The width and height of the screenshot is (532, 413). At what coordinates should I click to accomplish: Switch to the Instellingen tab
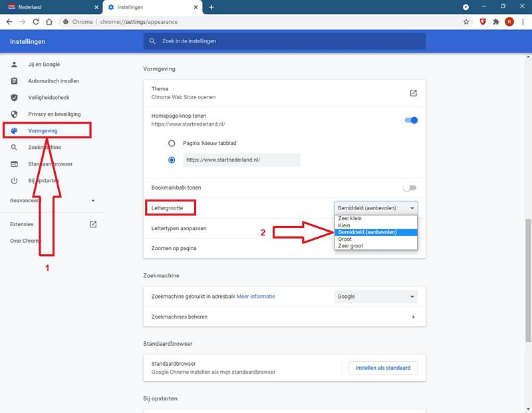tap(153, 7)
